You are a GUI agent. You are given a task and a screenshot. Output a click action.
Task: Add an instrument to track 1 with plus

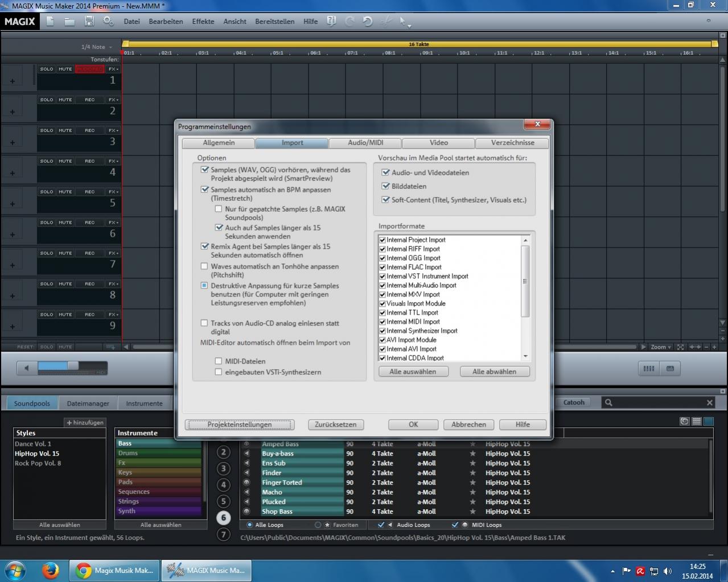click(x=13, y=81)
